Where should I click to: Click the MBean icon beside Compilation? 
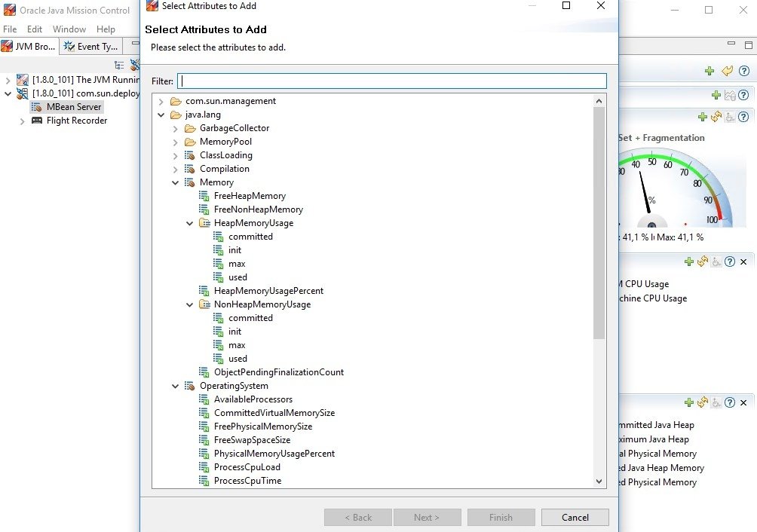(190, 169)
